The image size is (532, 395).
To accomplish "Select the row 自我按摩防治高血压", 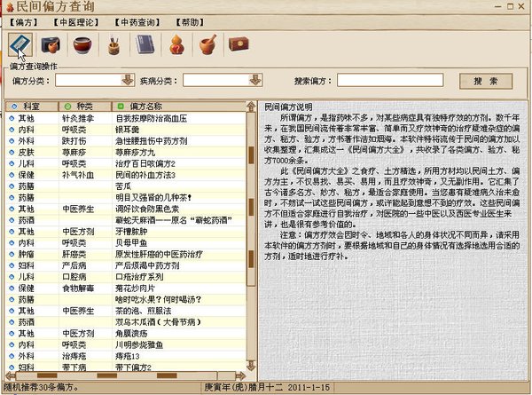I will [x=126, y=118].
